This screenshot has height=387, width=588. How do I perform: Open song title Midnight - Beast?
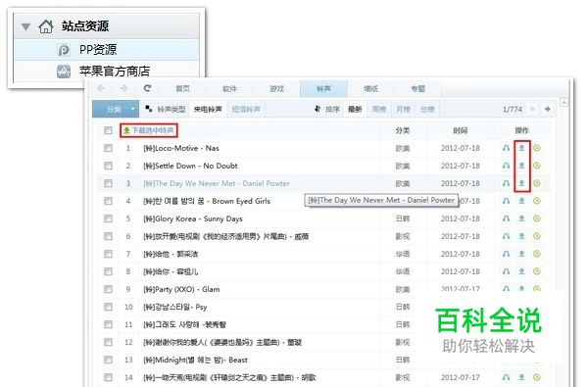(x=195, y=360)
